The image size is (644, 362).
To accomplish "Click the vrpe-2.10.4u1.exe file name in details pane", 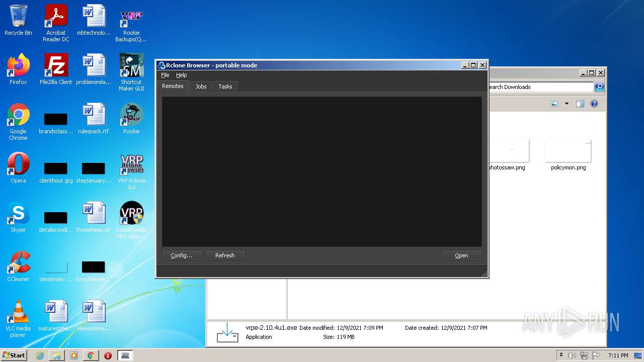I will [x=271, y=328].
